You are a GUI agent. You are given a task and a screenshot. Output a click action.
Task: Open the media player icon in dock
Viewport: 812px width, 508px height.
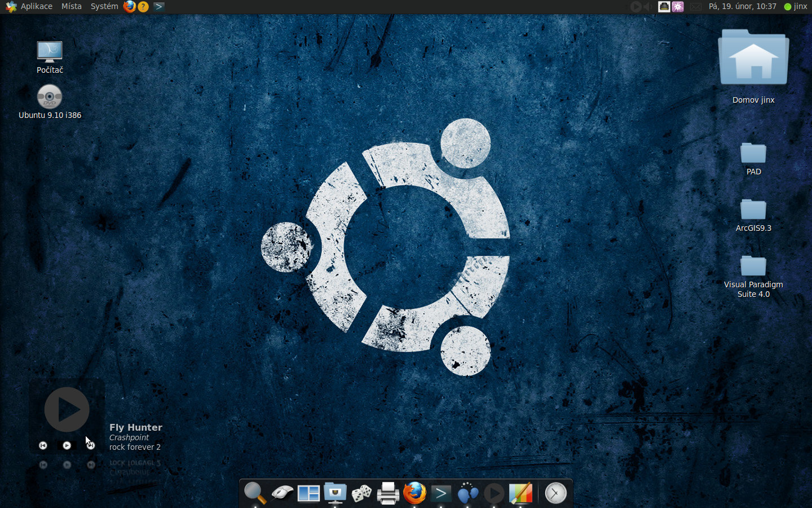coord(494,493)
